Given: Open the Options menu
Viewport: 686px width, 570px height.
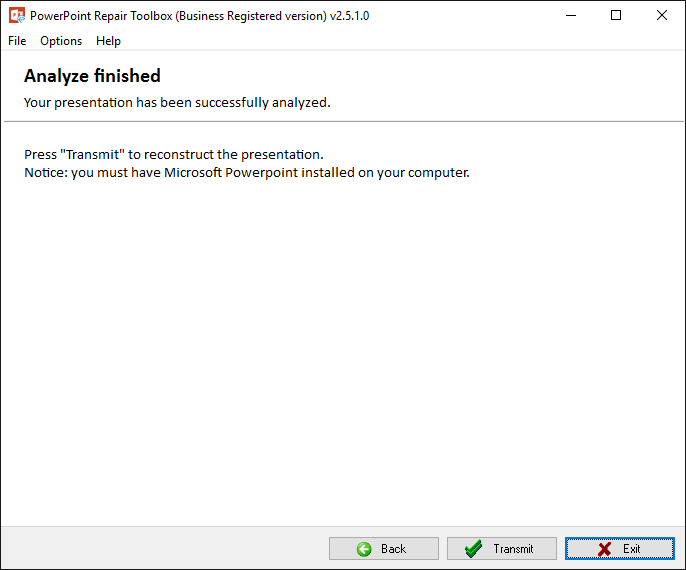Looking at the screenshot, I should click(x=61, y=41).
